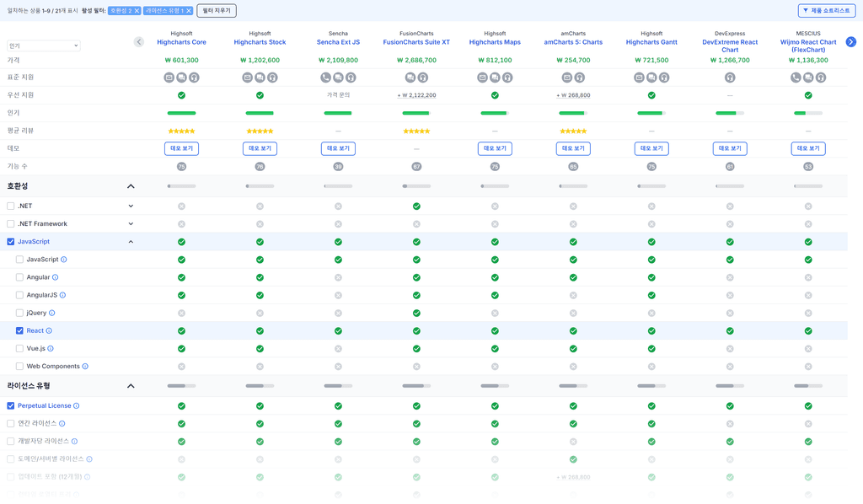Click Wijmo feature count badge 53
Viewport: 863px width, 504px height.
[808, 167]
